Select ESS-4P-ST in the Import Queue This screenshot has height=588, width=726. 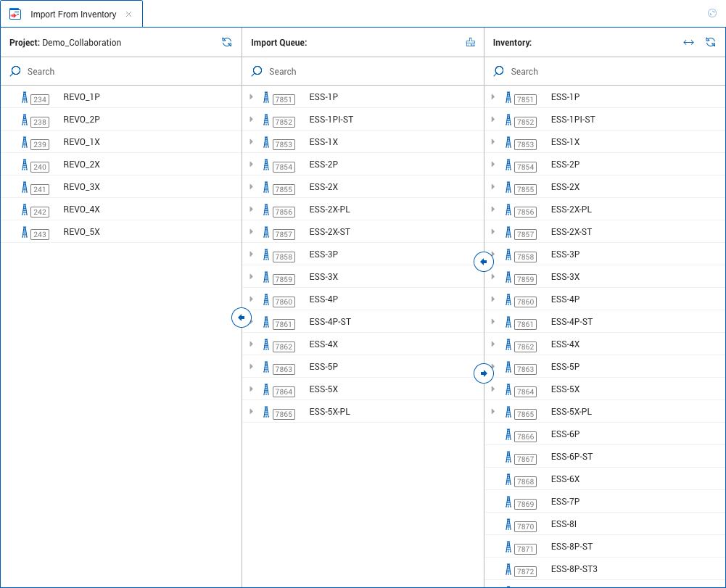click(x=330, y=322)
